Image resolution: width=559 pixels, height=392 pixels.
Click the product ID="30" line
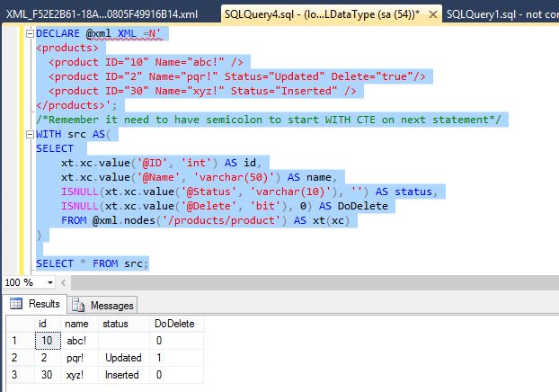202,91
